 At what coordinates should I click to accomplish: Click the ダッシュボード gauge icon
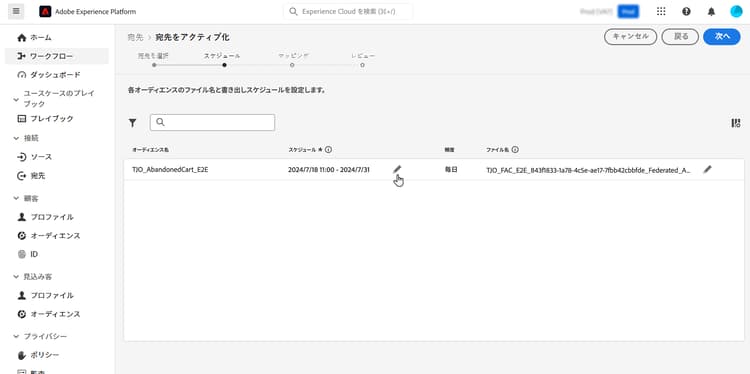(22, 75)
